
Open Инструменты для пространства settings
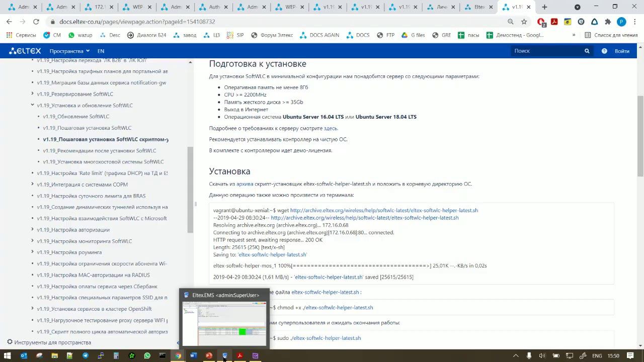tap(49, 342)
